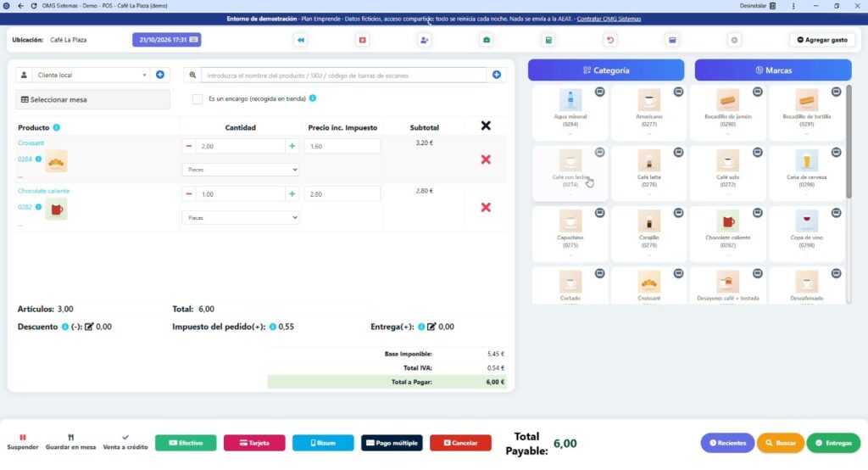The height and width of the screenshot is (470, 868).
Task: Click Venta a crédito action
Action: coord(125,442)
